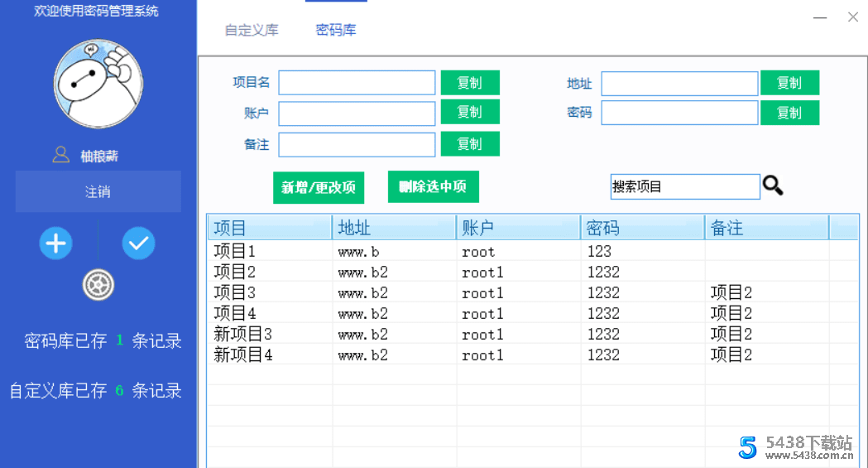Focus the 项目名 input field
Image resolution: width=868 pixels, height=468 pixels.
point(357,83)
